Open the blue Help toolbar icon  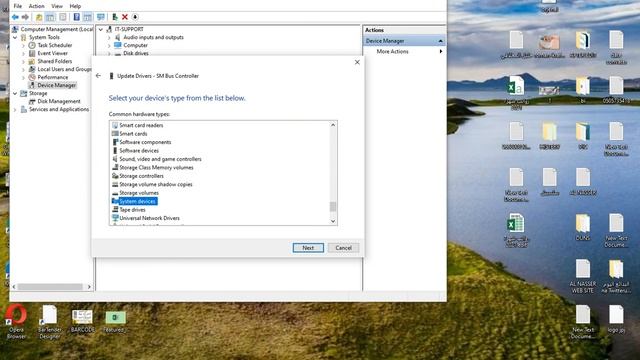[76, 17]
